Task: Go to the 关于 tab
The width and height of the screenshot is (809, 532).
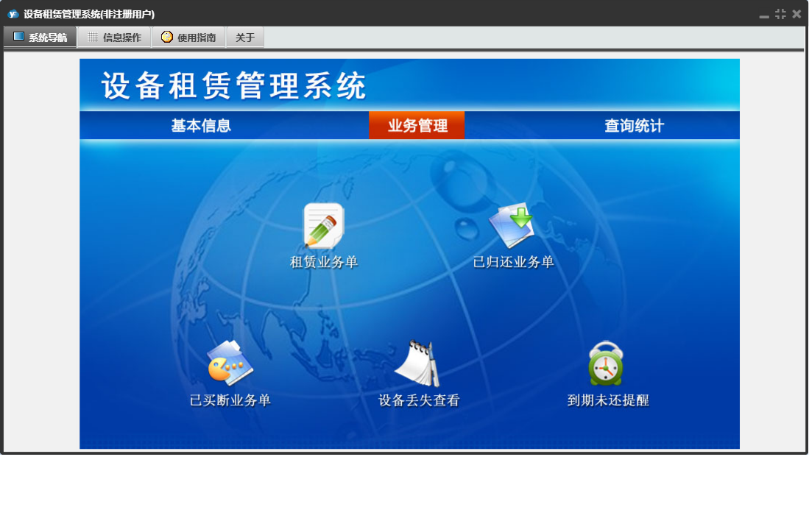Action: pyautogui.click(x=245, y=38)
